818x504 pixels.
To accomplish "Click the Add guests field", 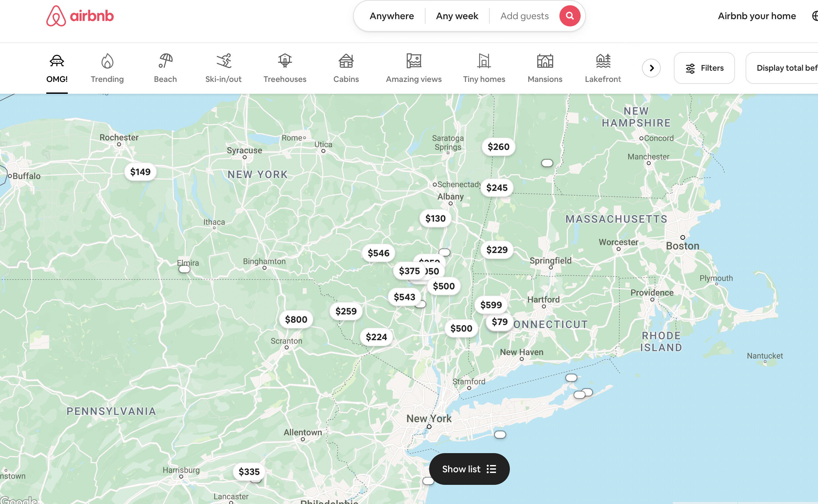I will (x=524, y=16).
